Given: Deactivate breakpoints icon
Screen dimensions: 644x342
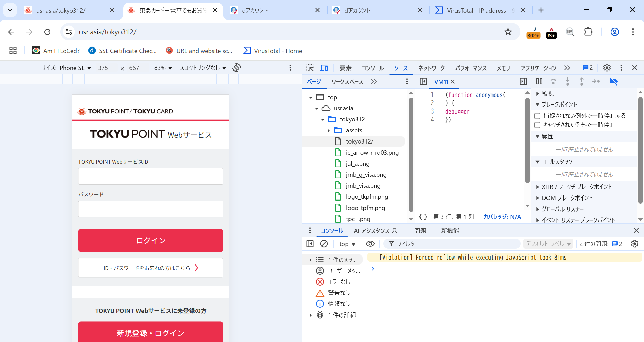Looking at the screenshot, I should (x=613, y=81).
